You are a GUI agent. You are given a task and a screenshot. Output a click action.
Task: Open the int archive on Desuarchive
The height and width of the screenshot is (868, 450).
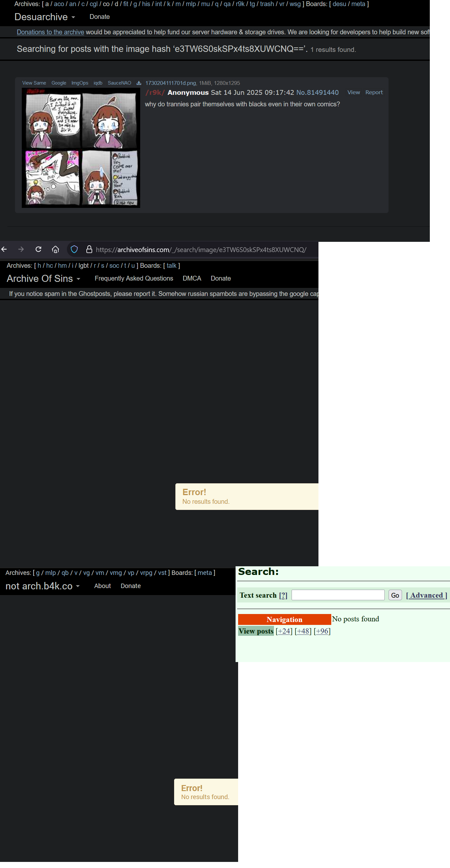click(159, 4)
